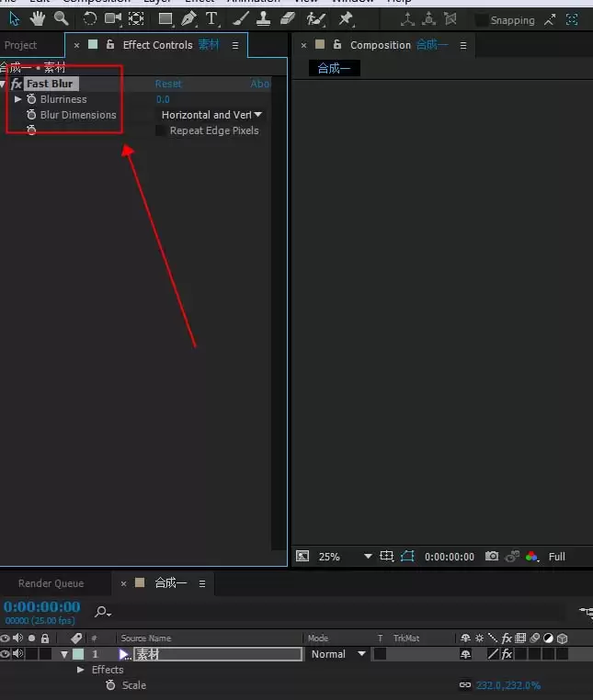
Task: Reset the Fast Blur effect
Action: (168, 84)
